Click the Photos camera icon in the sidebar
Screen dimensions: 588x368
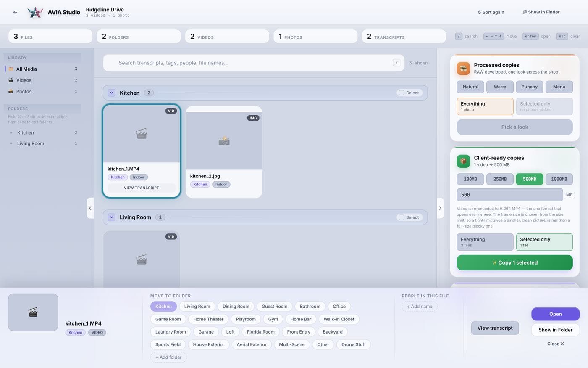(x=11, y=92)
